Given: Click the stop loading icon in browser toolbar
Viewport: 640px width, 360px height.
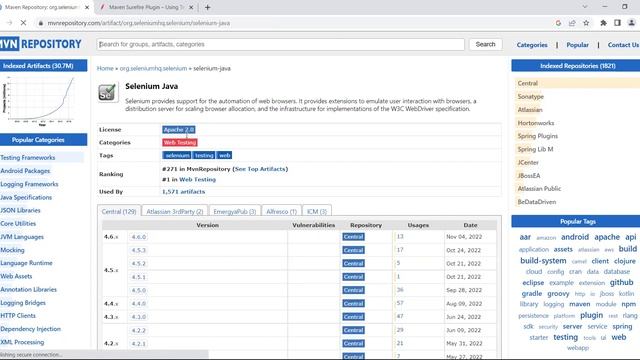Looking at the screenshot, I should [x=23, y=23].
